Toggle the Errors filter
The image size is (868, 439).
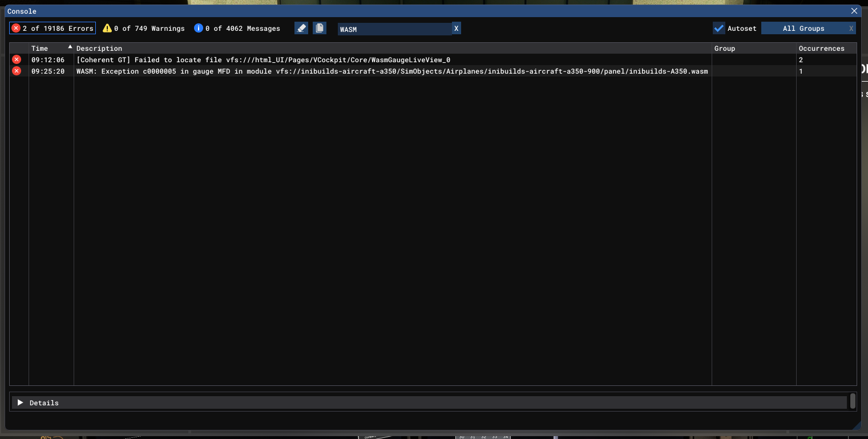[53, 28]
